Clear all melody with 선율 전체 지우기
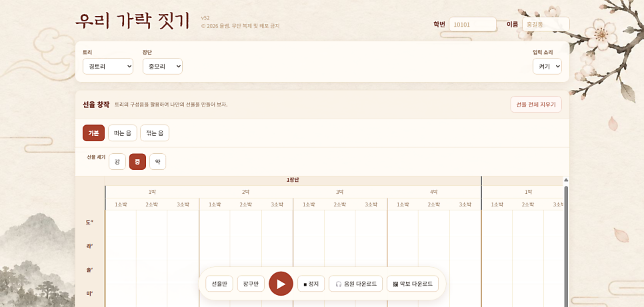This screenshot has width=644, height=307. pos(536,105)
